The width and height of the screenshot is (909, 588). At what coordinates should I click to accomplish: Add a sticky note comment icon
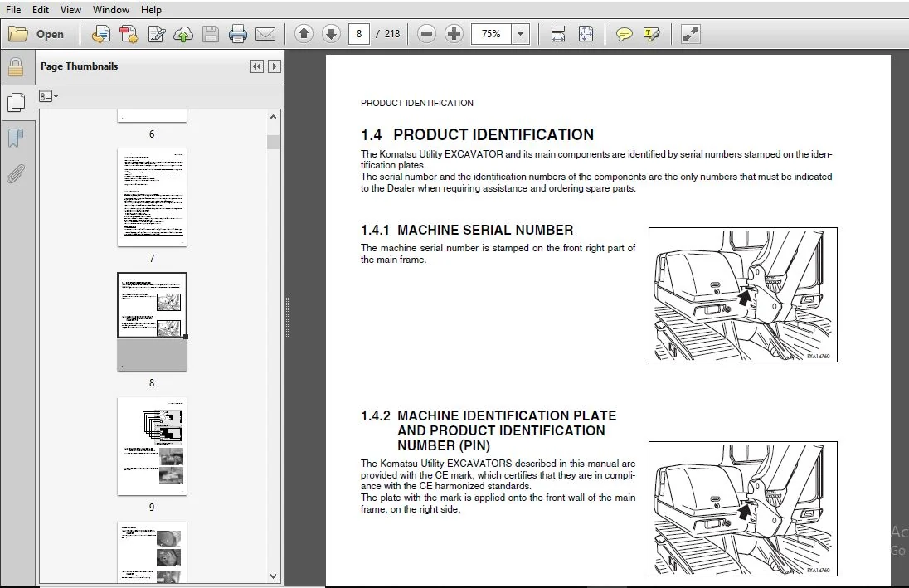(624, 34)
